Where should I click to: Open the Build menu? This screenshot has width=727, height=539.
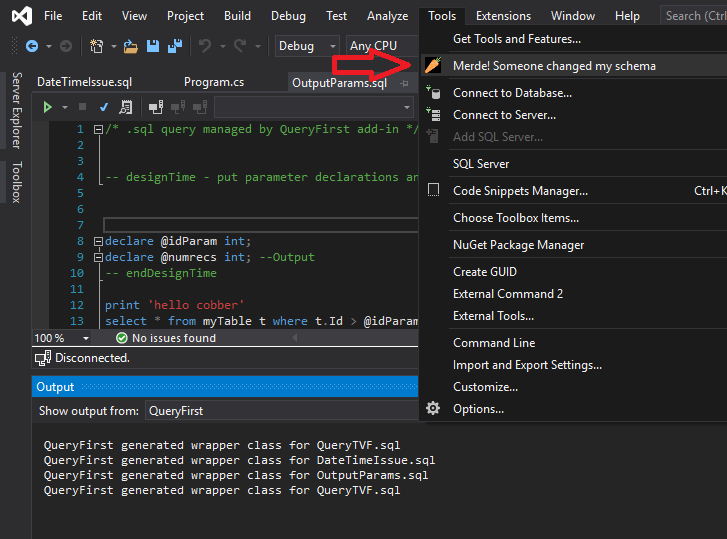(237, 16)
